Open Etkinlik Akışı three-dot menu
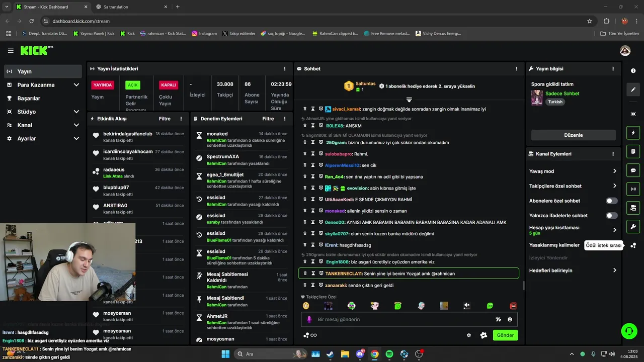This screenshot has height=362, width=644. point(181,119)
